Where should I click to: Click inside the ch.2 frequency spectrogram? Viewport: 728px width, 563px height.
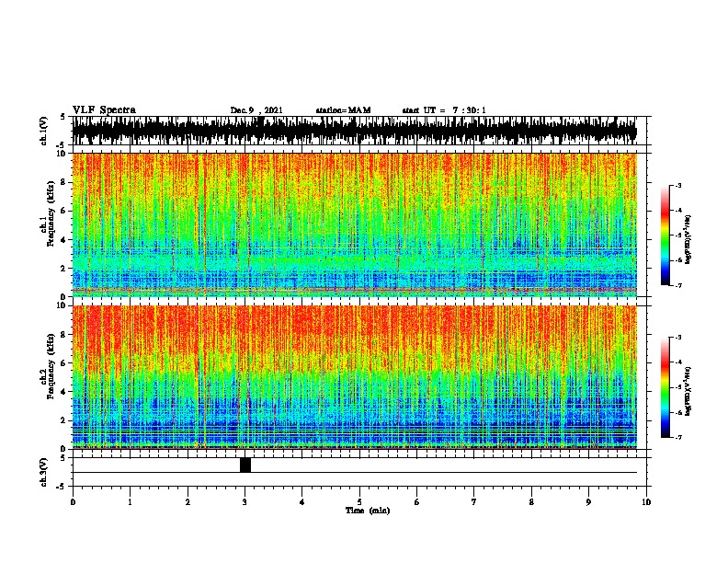[355, 377]
